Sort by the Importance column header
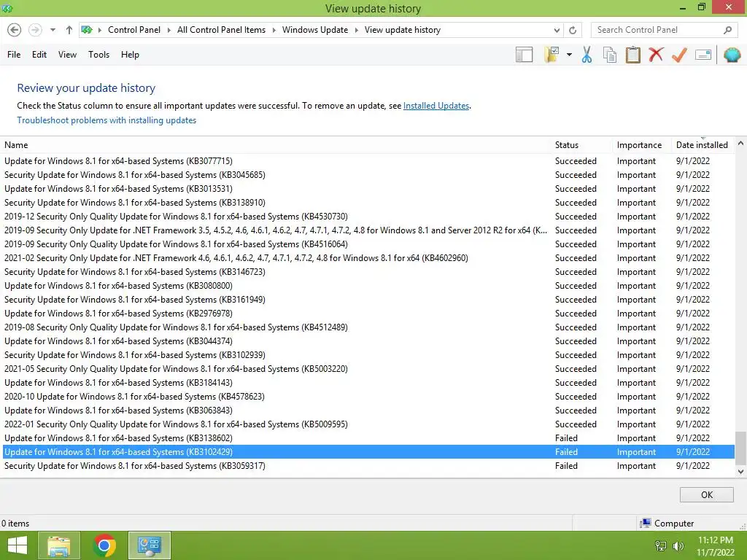The image size is (747, 560). 639,145
